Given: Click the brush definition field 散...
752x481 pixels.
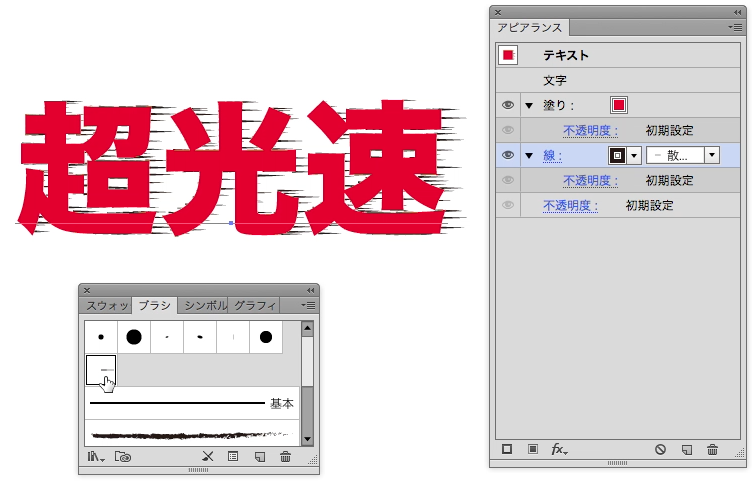Looking at the screenshot, I should click(676, 155).
